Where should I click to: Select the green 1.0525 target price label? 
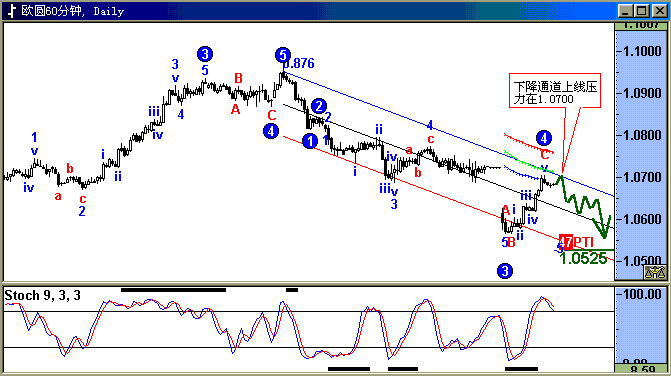pyautogui.click(x=583, y=258)
